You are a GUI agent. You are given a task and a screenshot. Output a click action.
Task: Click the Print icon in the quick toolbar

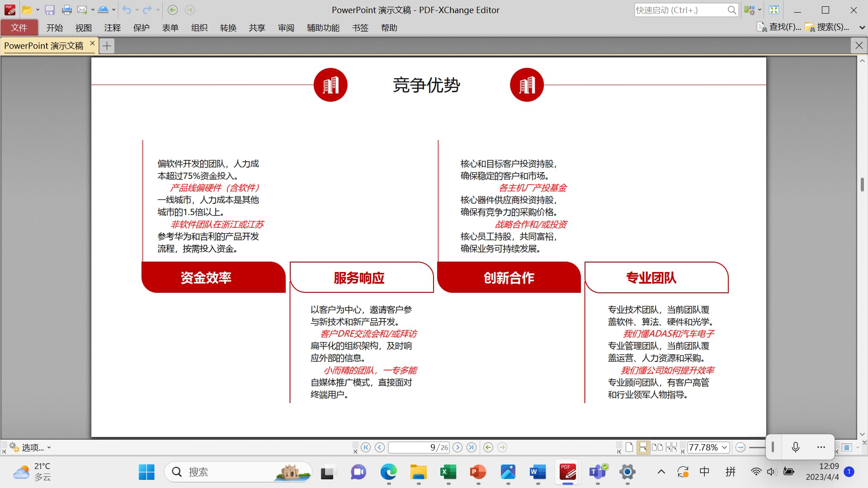click(x=66, y=10)
